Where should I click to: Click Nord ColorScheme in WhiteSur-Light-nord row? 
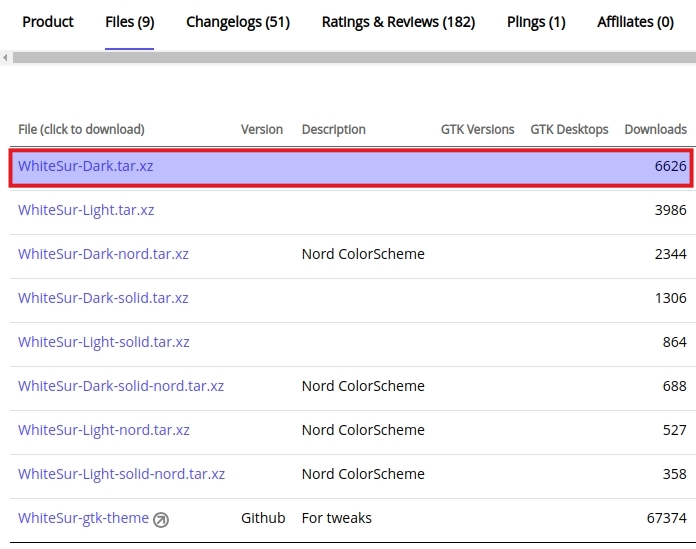point(363,430)
